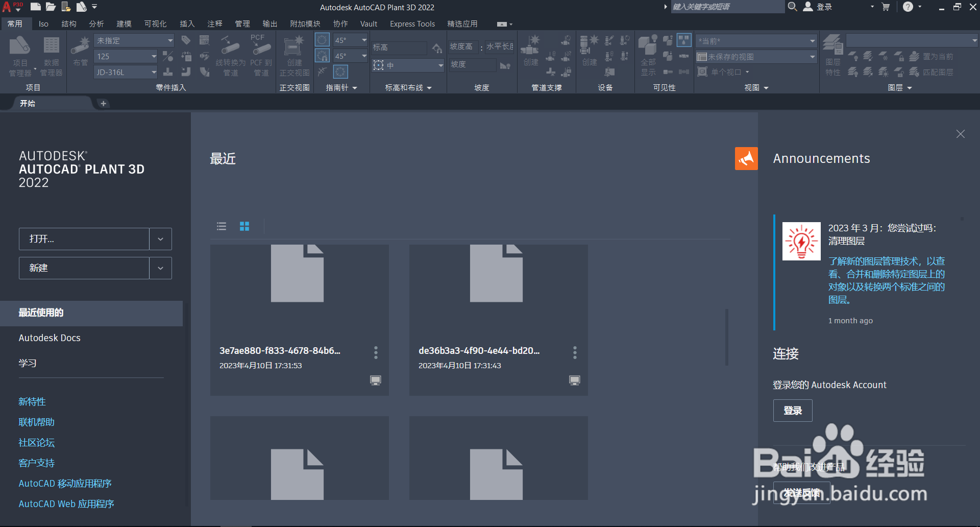Click the Show All (全部显示) visibility tool
Image resolution: width=980 pixels, height=527 pixels.
coord(648,55)
